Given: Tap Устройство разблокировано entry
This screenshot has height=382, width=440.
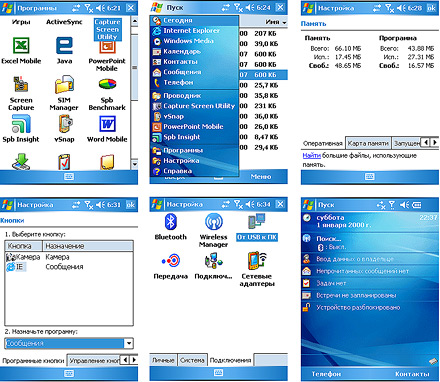Looking at the screenshot, I should [370, 307].
